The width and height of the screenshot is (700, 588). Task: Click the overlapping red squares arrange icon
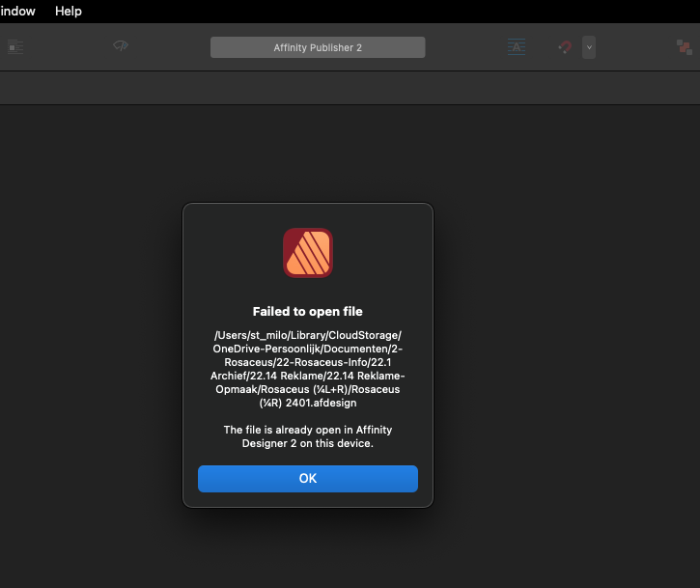tap(684, 47)
